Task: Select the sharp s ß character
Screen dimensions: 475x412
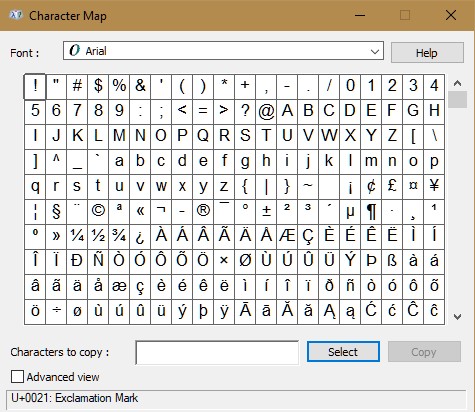Action: [x=392, y=262]
